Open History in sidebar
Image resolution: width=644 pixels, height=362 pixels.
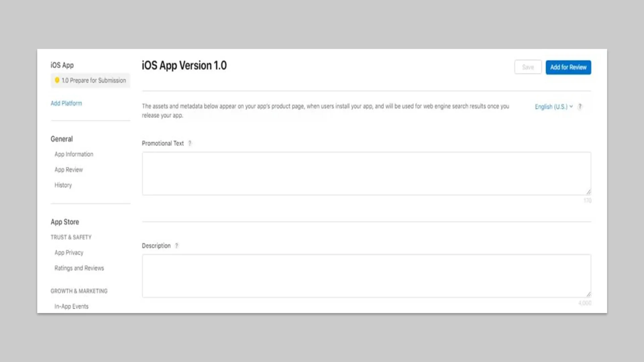click(63, 185)
